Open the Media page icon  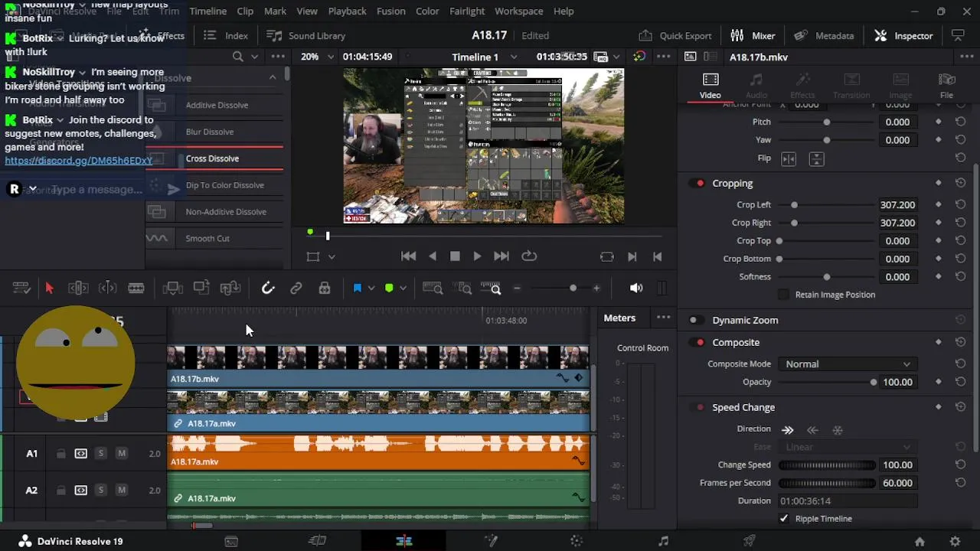(231, 541)
